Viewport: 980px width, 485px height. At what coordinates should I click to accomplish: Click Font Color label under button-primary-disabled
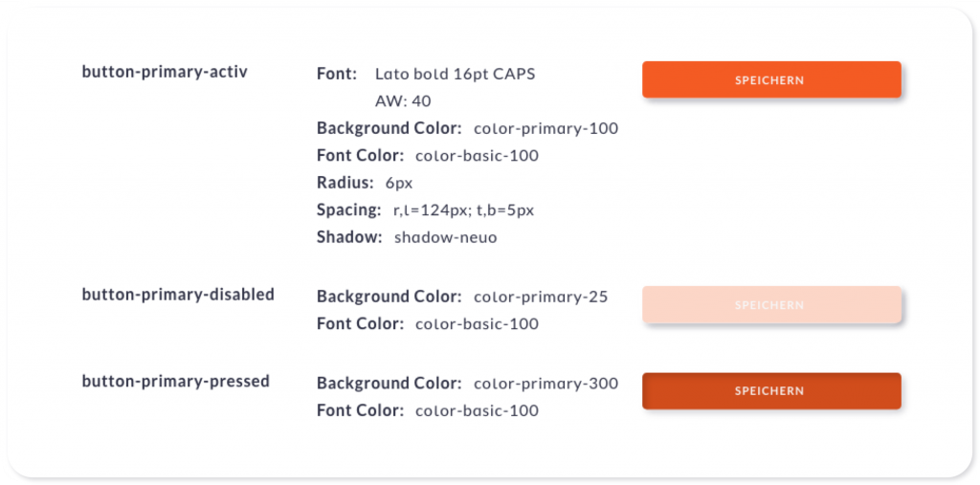point(360,324)
